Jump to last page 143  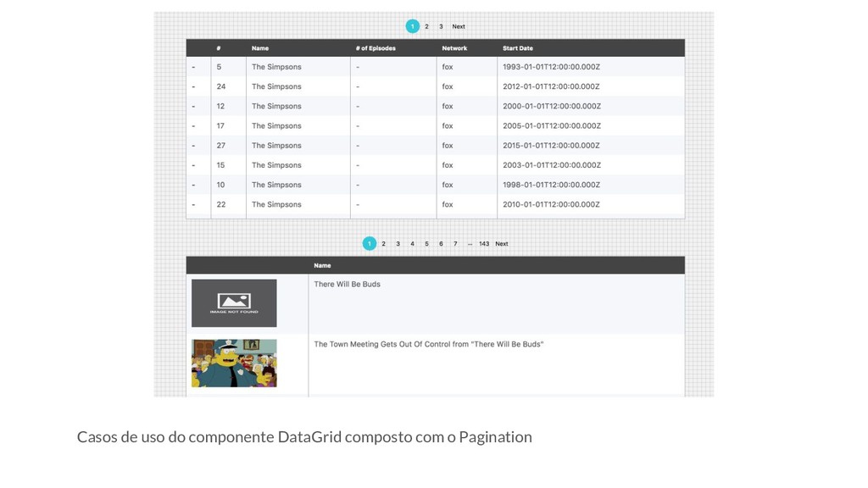coord(484,244)
